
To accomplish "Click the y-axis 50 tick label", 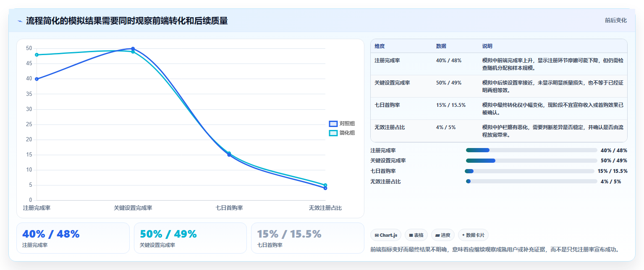I will (29, 48).
